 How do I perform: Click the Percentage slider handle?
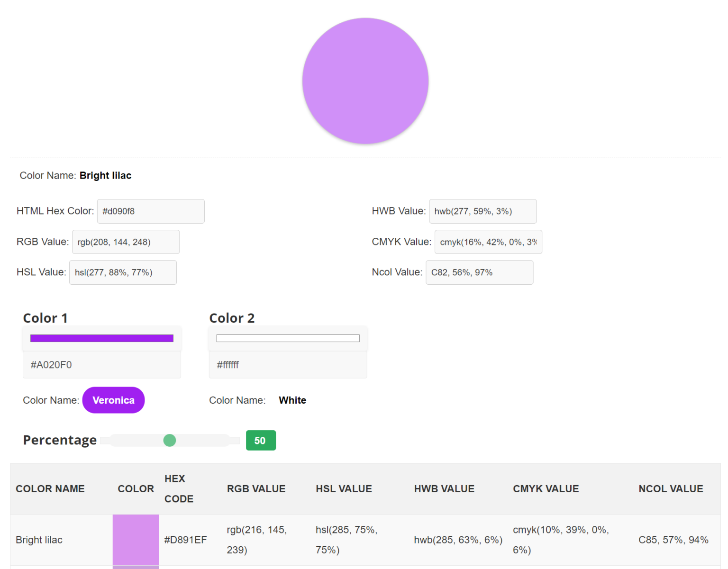170,441
